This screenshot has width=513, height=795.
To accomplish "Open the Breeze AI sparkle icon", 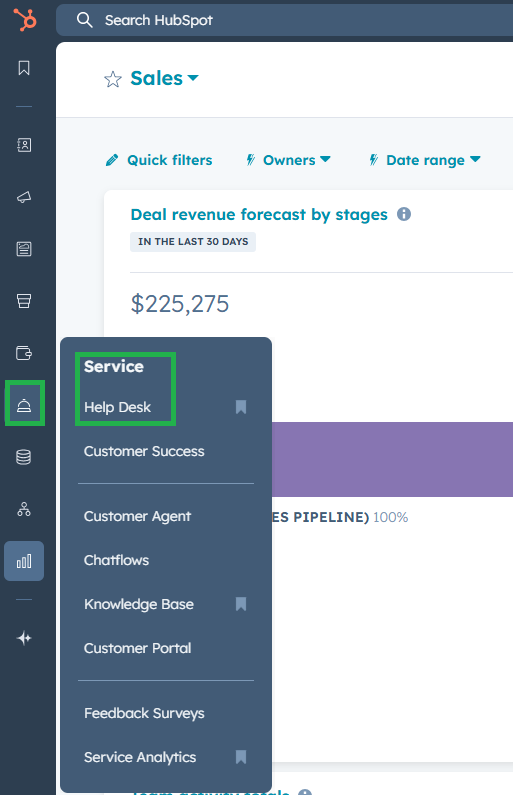I will click(x=24, y=638).
